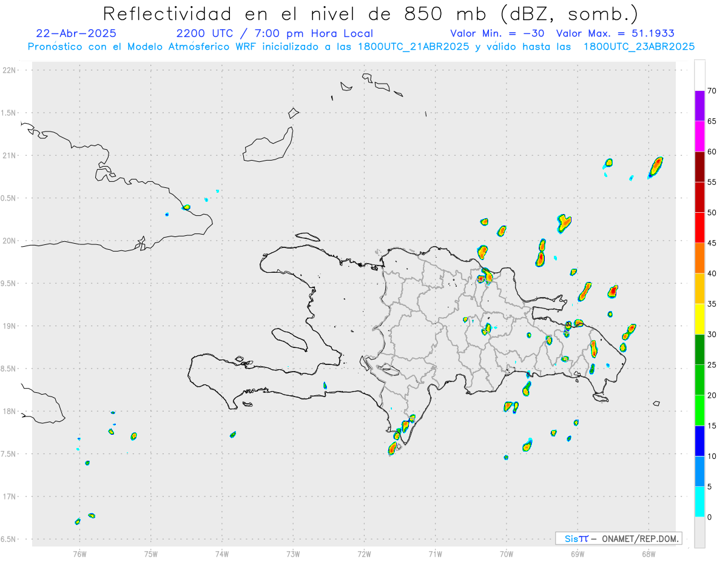Click the colorbar tick label '45'
The height and width of the screenshot is (562, 728).
(712, 243)
